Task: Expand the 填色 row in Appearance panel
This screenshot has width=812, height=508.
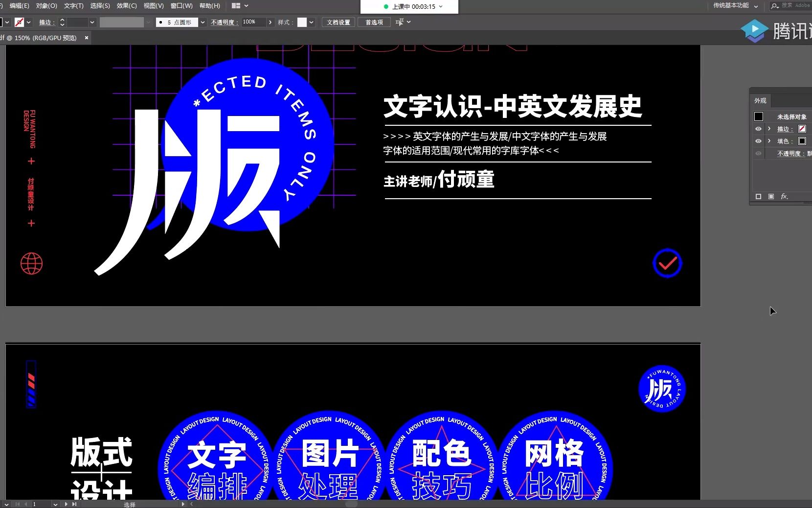Action: (x=769, y=141)
